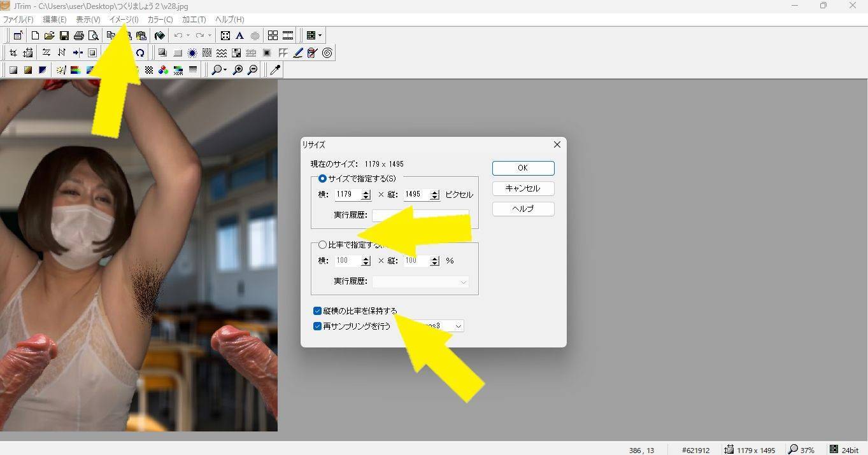The width and height of the screenshot is (868, 455).
Task: Click the Print icon in the toolbar
Action: [78, 36]
